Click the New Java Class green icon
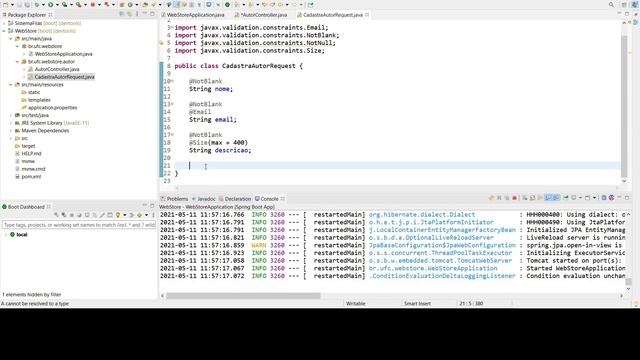 [x=130, y=4]
